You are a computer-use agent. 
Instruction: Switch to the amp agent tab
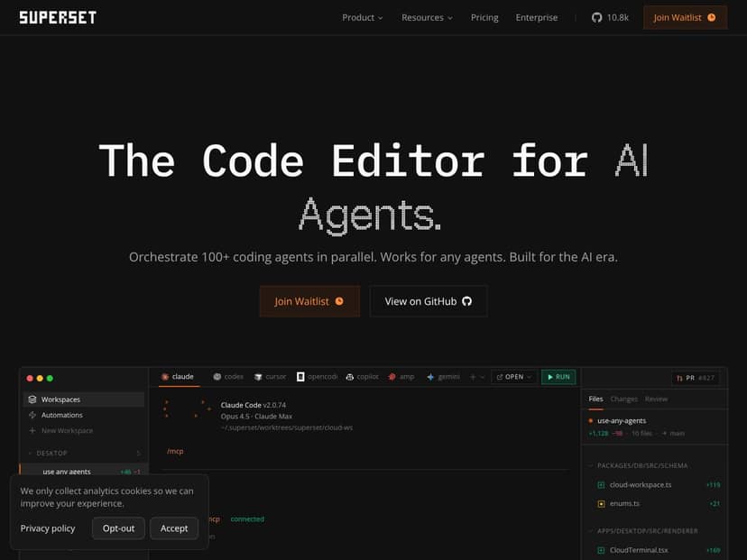tap(401, 377)
